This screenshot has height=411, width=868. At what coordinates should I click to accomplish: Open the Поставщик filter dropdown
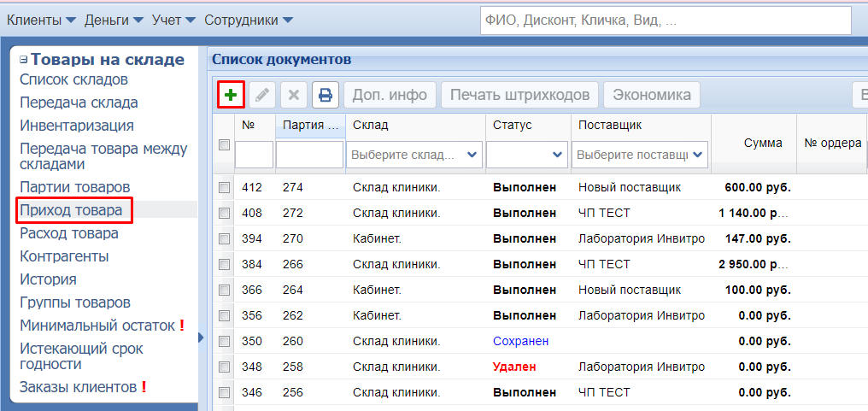[642, 155]
